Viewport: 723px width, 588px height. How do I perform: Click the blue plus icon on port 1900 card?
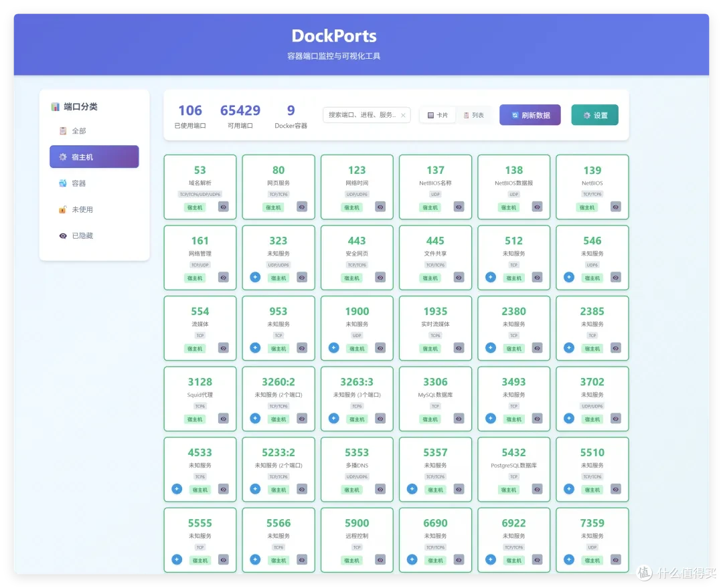(334, 348)
